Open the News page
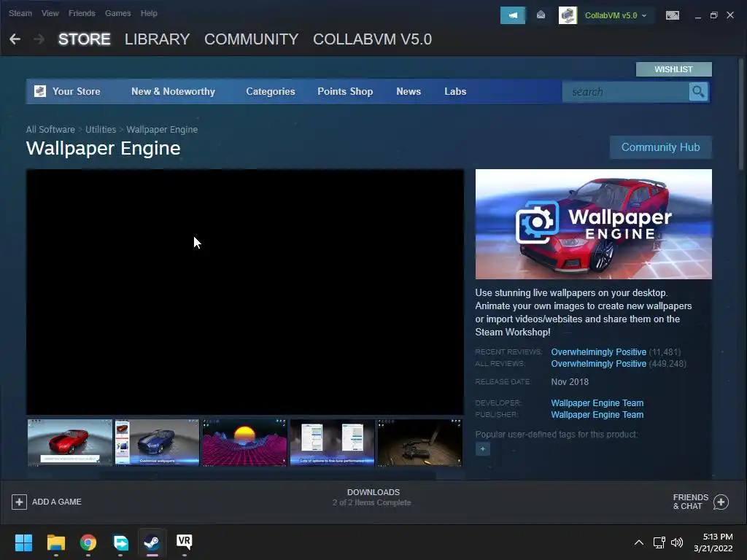 (x=409, y=91)
